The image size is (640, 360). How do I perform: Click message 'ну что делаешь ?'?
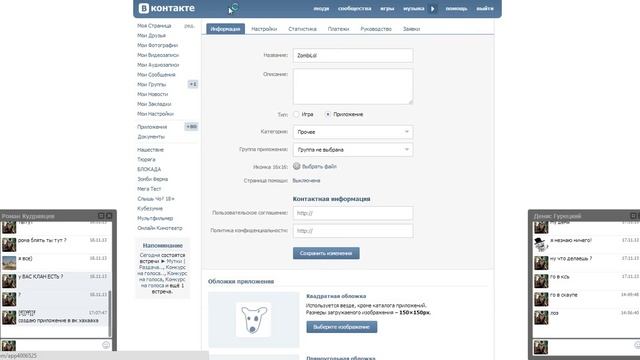(571, 258)
